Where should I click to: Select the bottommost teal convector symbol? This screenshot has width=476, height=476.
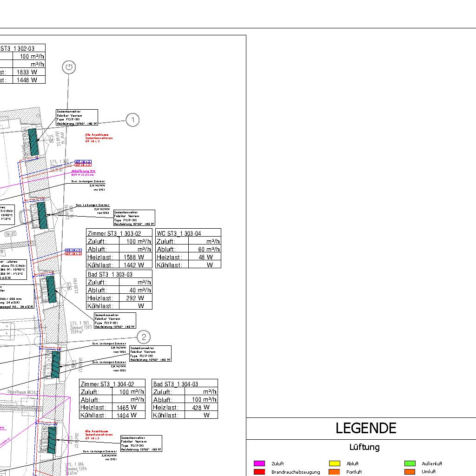tap(52, 440)
